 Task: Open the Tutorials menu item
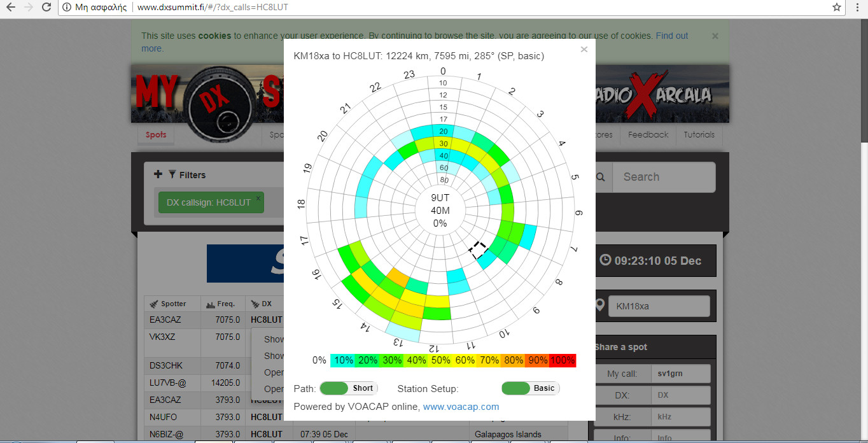pos(699,135)
